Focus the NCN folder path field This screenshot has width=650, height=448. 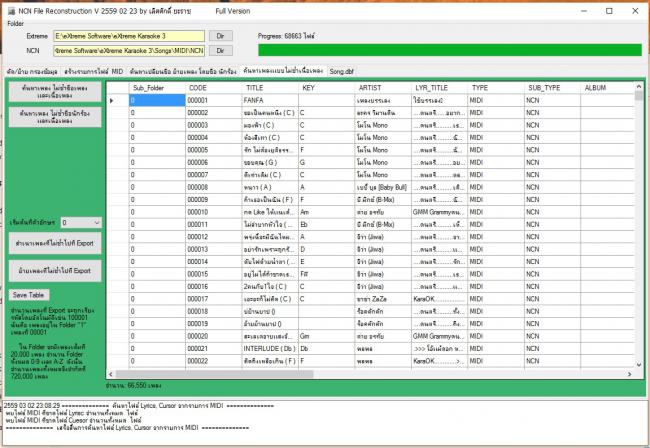pos(129,51)
